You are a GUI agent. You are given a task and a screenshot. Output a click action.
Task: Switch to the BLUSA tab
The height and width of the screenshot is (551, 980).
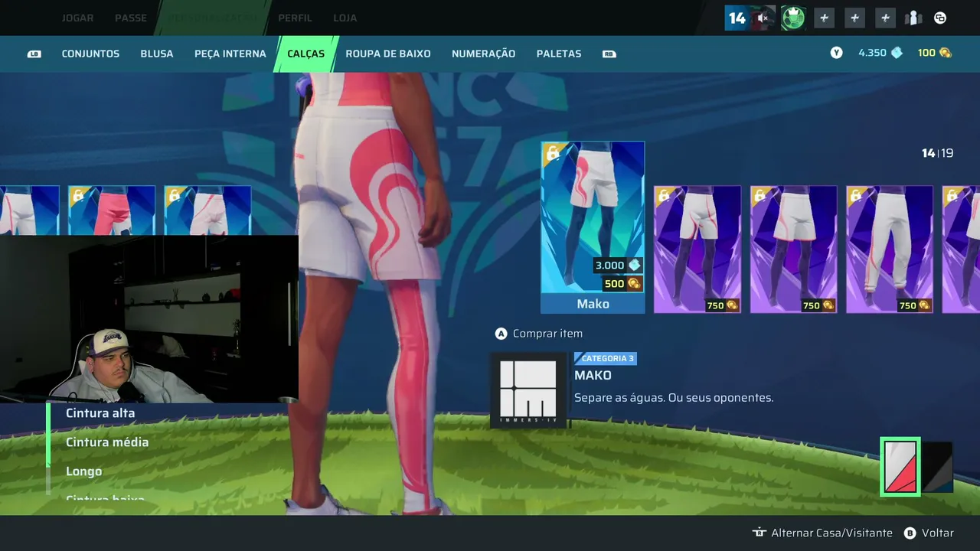(x=157, y=54)
